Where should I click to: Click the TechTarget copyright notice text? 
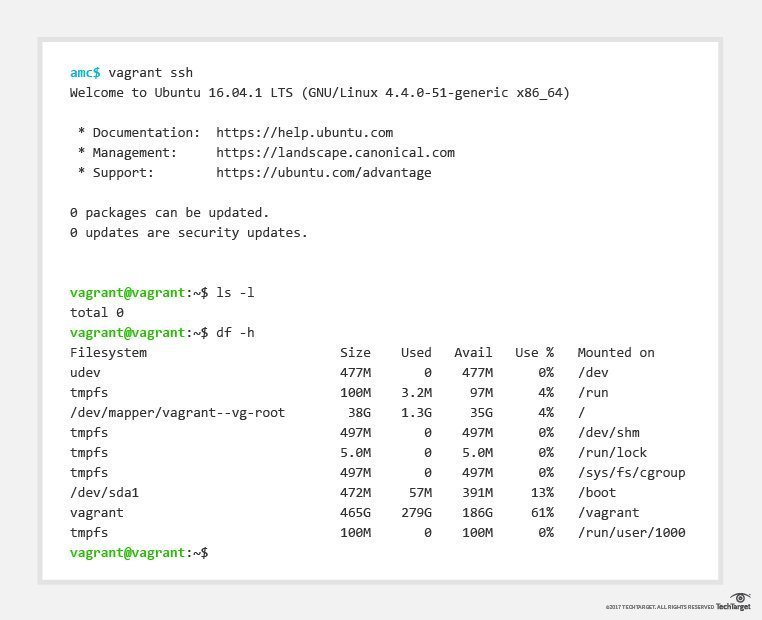click(659, 607)
